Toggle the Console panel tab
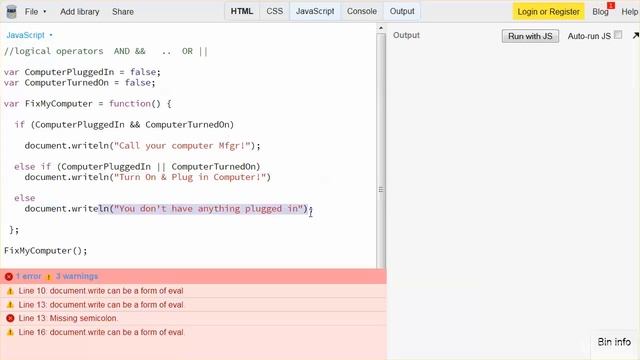This screenshot has height=360, width=640. point(362,11)
